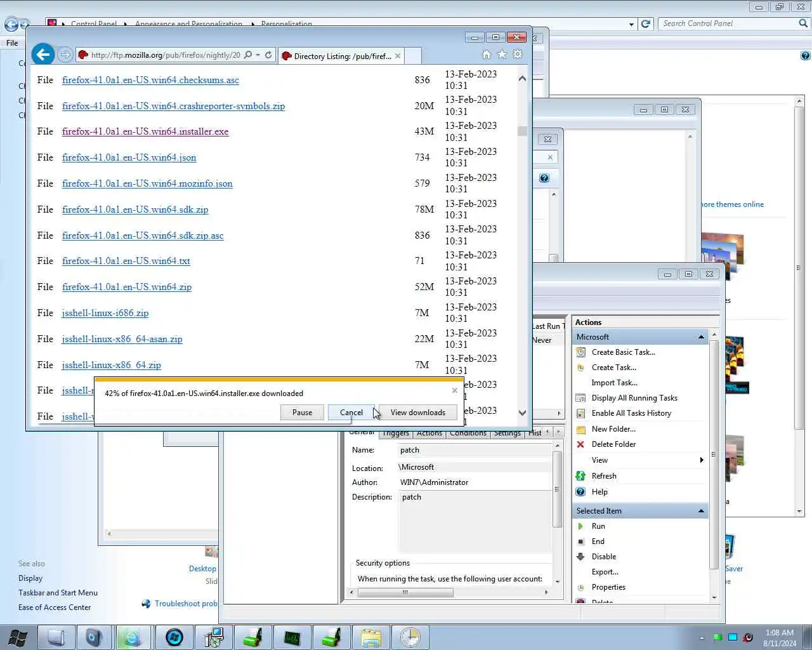Dismiss the download notification bar

454,390
